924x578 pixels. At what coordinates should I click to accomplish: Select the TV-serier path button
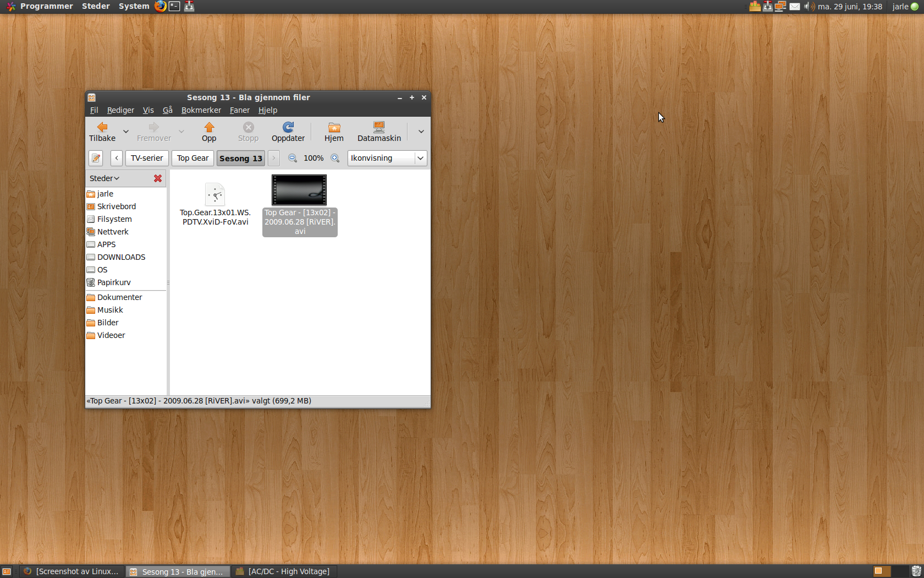[147, 159]
